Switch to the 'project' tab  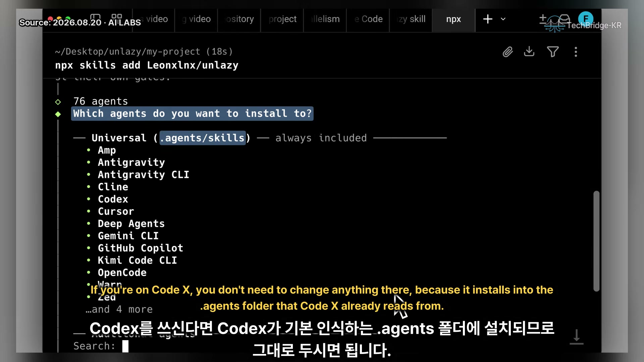click(x=282, y=19)
